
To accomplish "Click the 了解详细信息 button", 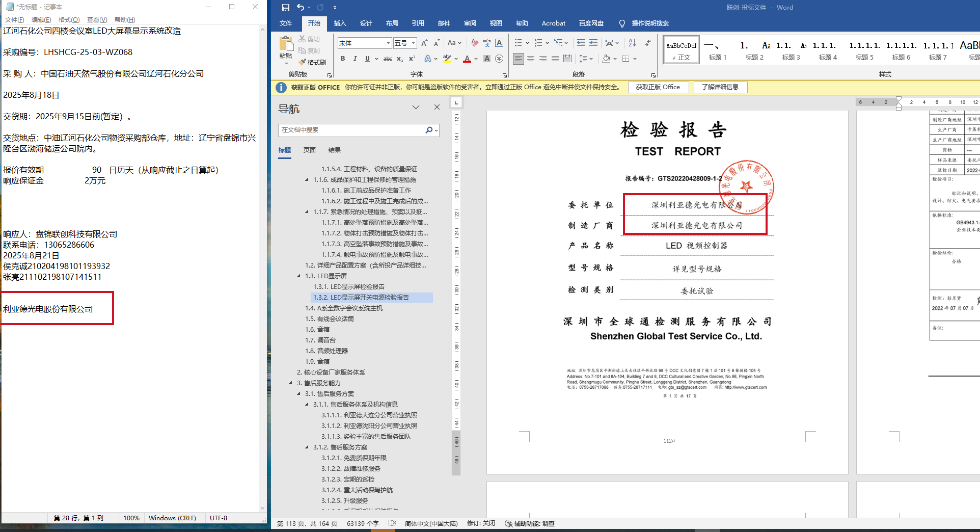I will pos(720,87).
